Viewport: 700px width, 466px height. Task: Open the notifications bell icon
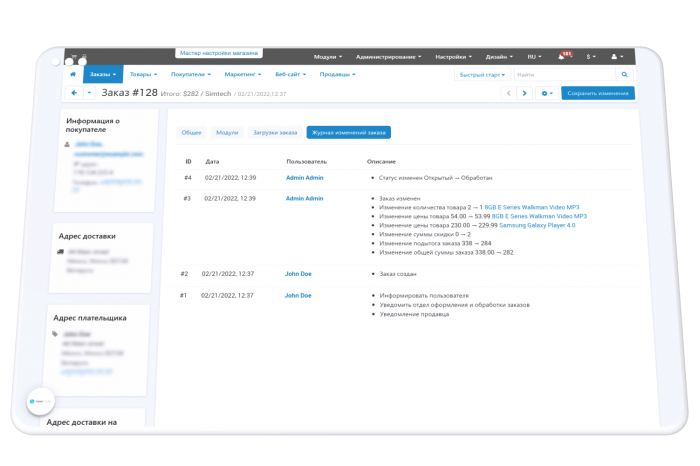pos(561,57)
